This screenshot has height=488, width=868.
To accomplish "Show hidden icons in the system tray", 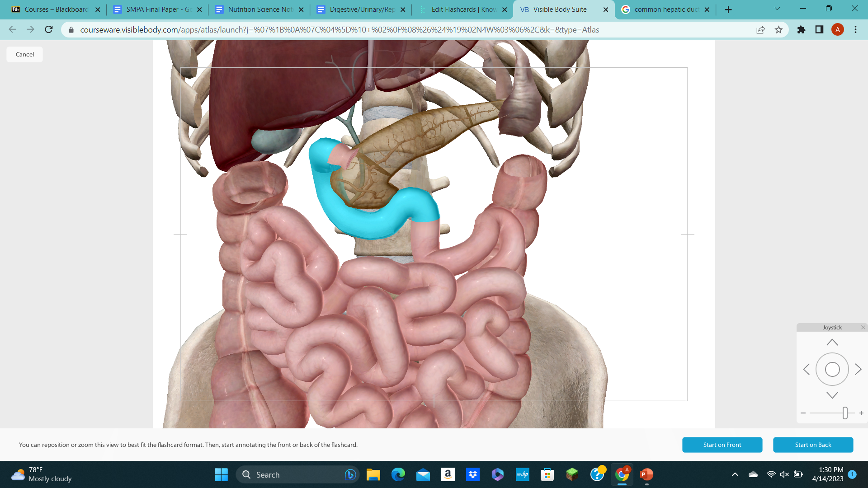I will tap(735, 474).
